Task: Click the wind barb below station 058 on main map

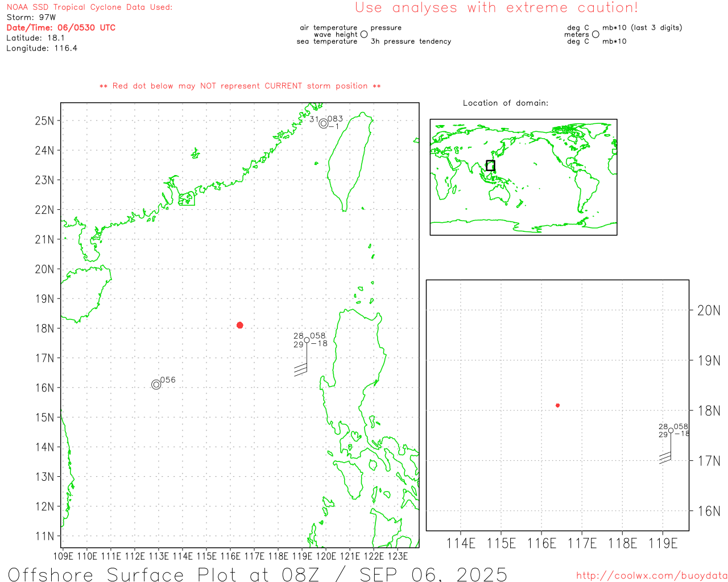Action: 301,359
